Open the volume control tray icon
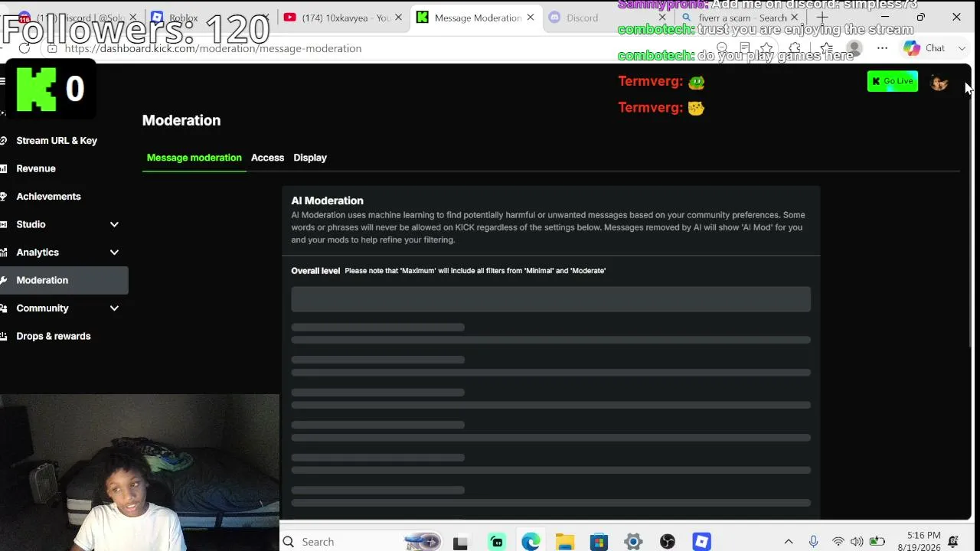 (x=857, y=542)
